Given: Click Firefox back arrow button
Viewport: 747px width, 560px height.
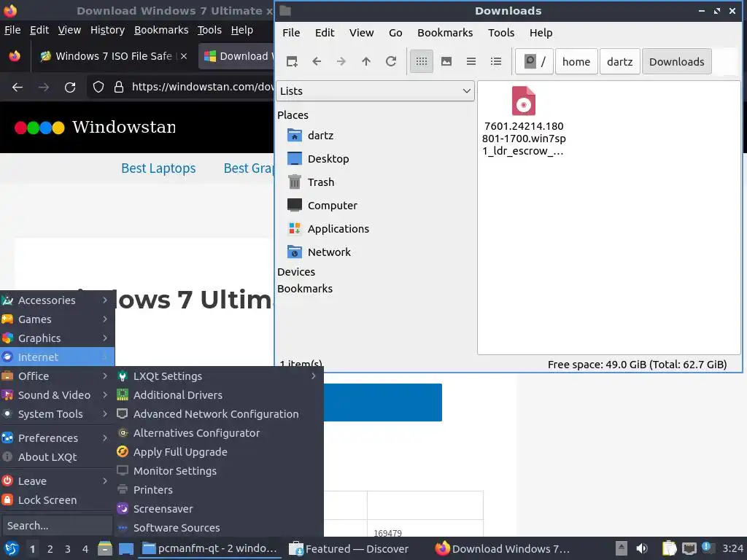Looking at the screenshot, I should (18, 87).
